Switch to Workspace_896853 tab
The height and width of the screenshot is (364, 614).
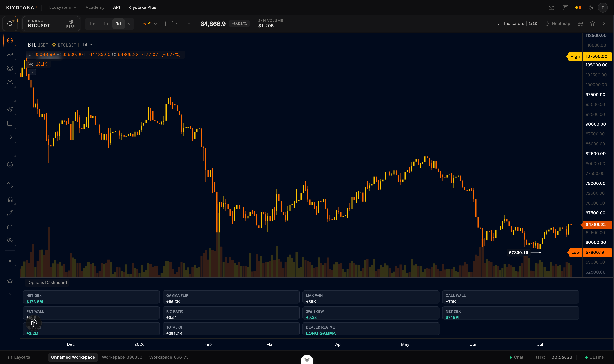coord(122,357)
